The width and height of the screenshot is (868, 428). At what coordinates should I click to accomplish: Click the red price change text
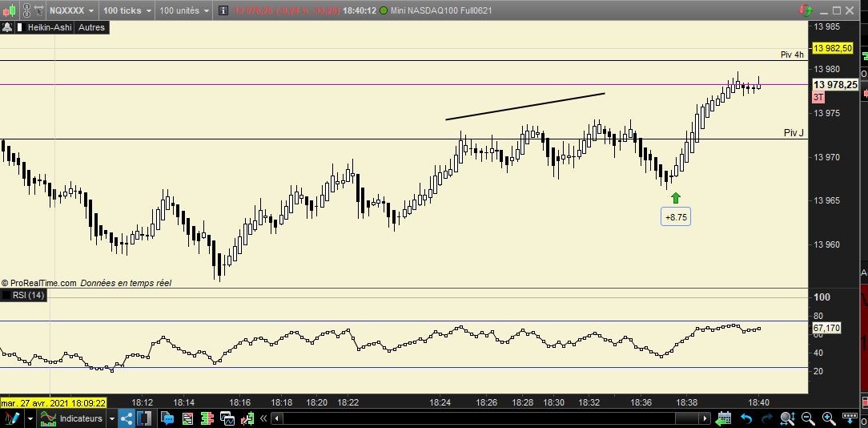point(286,10)
